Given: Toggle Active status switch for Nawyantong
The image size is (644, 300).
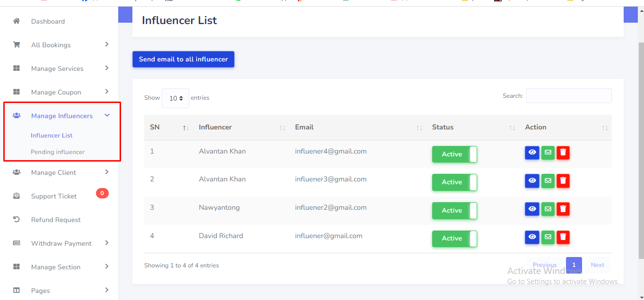Looking at the screenshot, I should click(x=454, y=211).
